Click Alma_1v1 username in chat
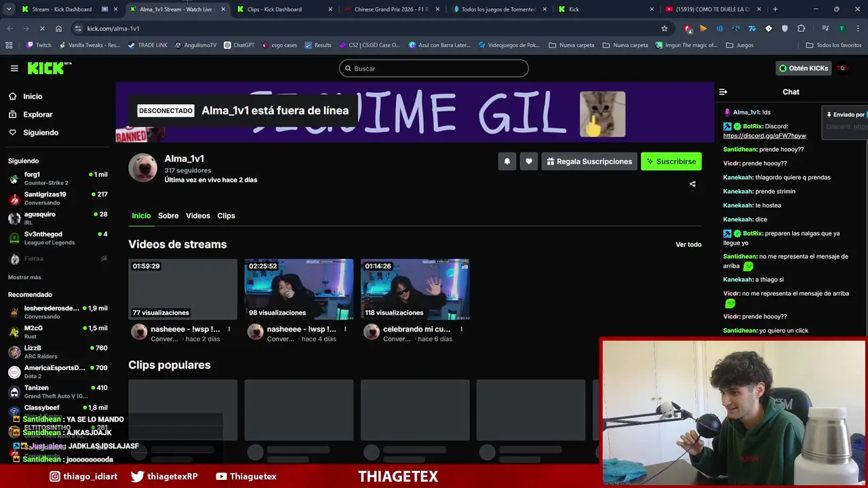Image resolution: width=868 pixels, height=488 pixels. click(746, 113)
